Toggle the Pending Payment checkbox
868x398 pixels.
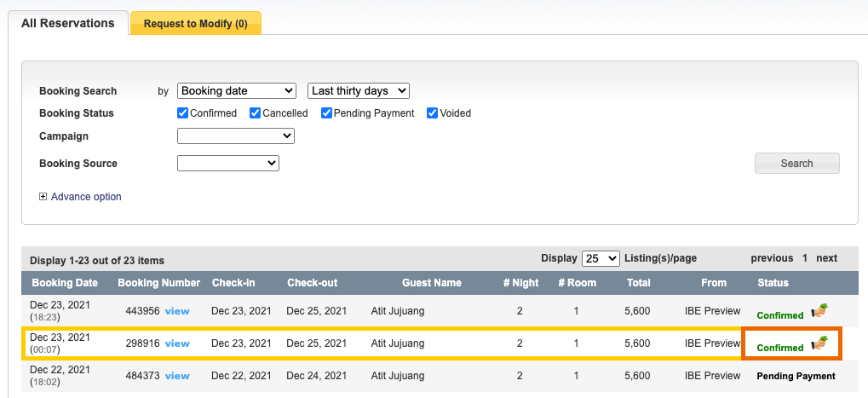click(x=327, y=113)
